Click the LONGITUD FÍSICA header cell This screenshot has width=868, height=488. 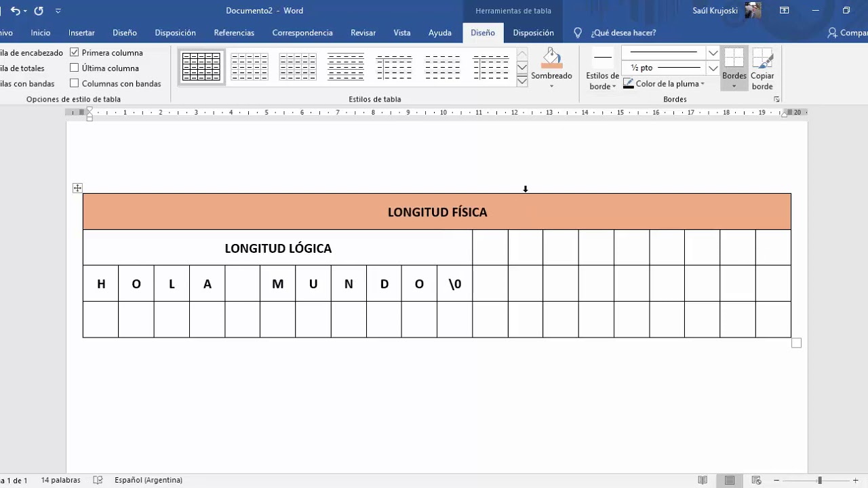[x=437, y=211]
